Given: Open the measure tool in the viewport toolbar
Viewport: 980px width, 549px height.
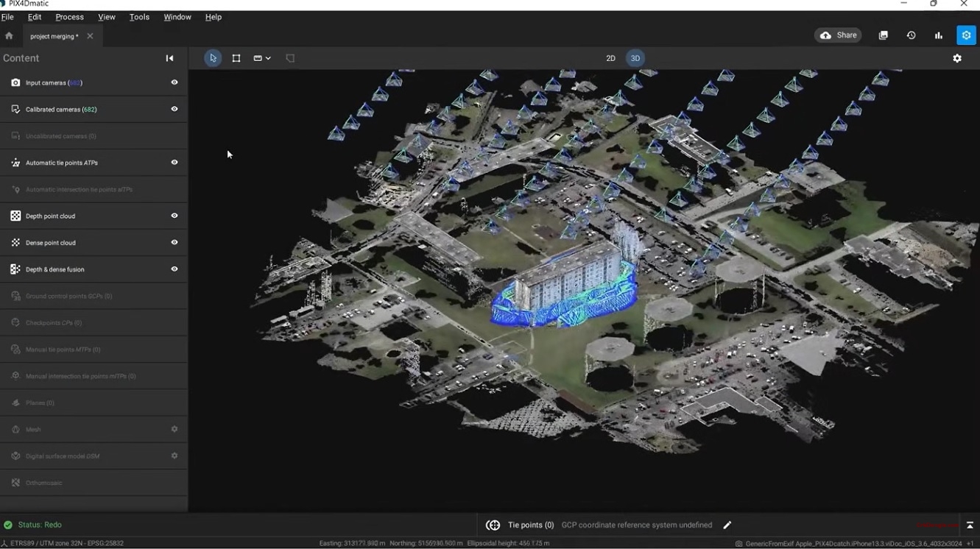Looking at the screenshot, I should pyautogui.click(x=258, y=57).
